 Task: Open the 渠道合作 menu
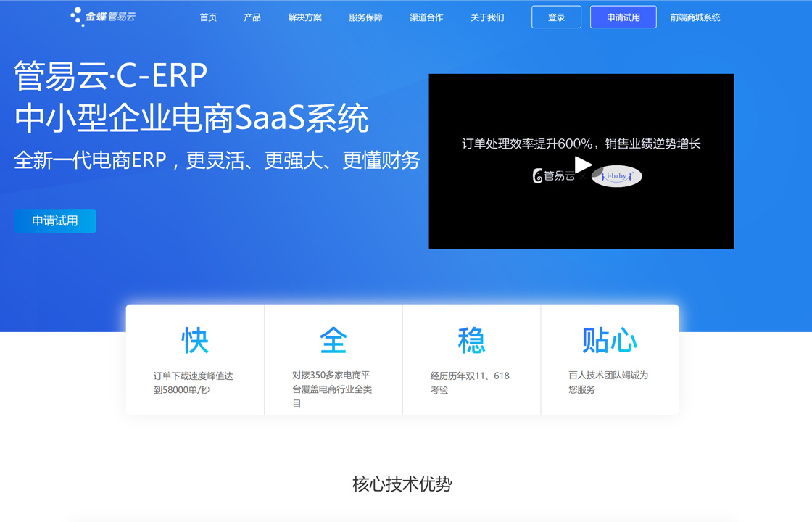(427, 17)
